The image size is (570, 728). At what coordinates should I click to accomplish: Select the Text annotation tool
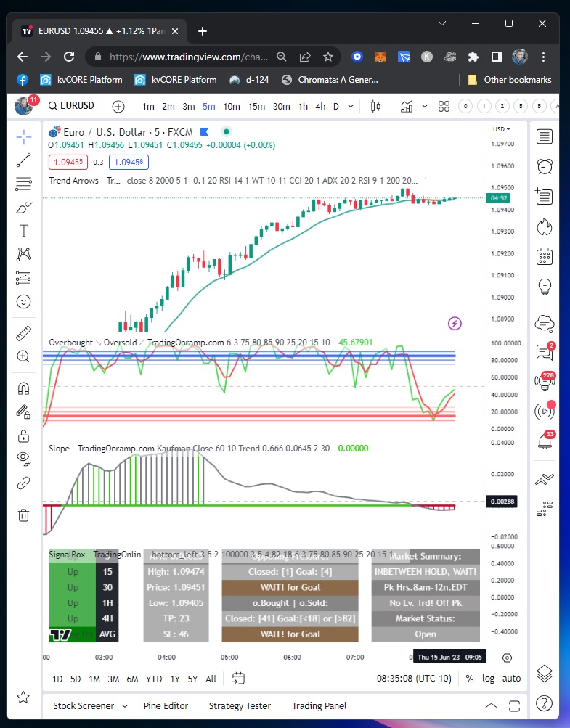[x=23, y=231]
